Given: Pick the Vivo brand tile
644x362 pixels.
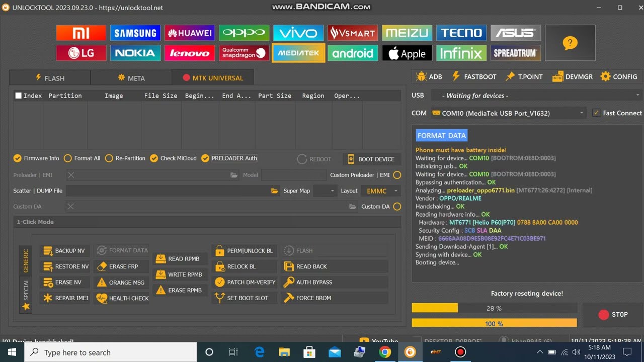Looking at the screenshot, I should coord(298,33).
